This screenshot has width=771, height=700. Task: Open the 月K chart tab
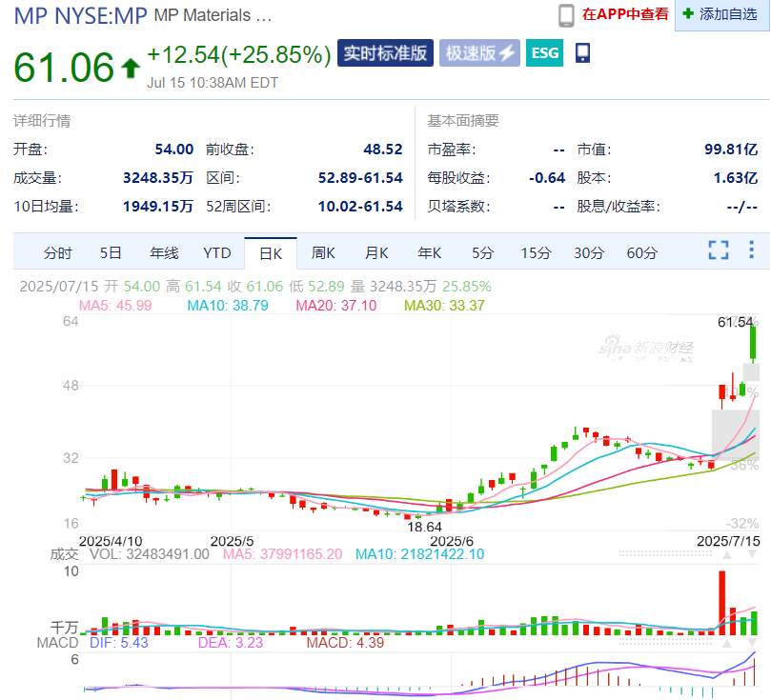376,253
